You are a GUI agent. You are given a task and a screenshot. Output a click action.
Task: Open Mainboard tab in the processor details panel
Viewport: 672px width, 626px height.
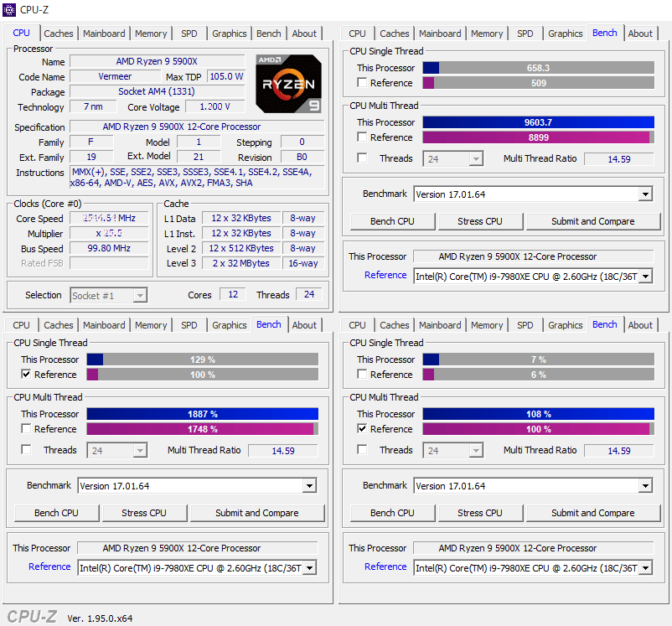[x=104, y=34]
